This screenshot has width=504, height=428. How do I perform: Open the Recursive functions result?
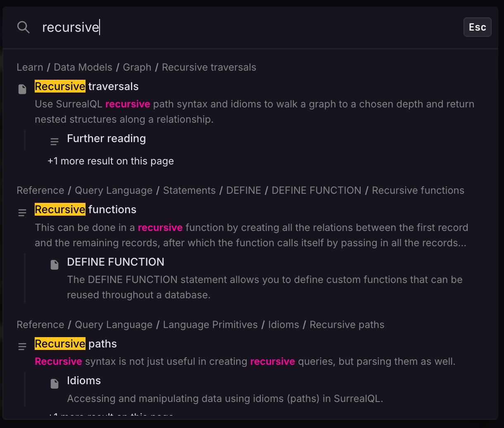(86, 209)
